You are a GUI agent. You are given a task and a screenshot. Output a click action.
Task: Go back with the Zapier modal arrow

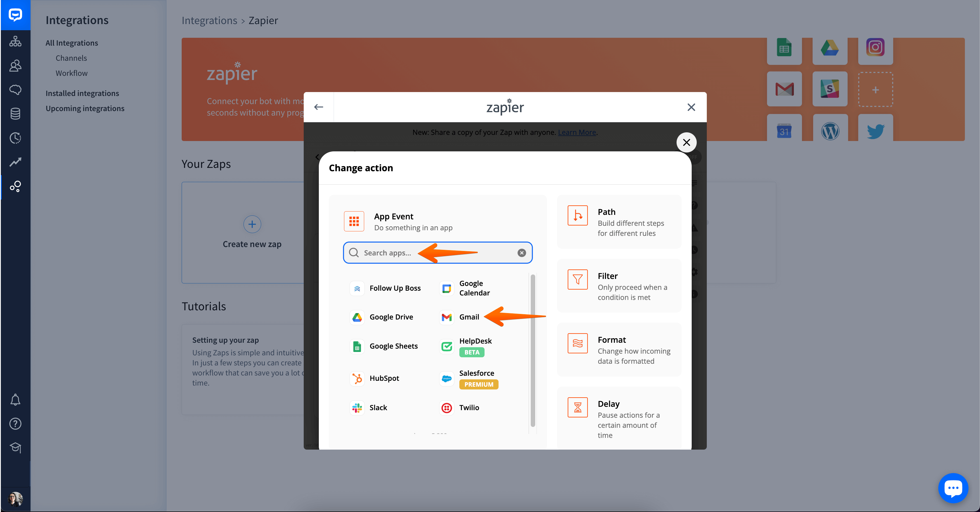319,107
